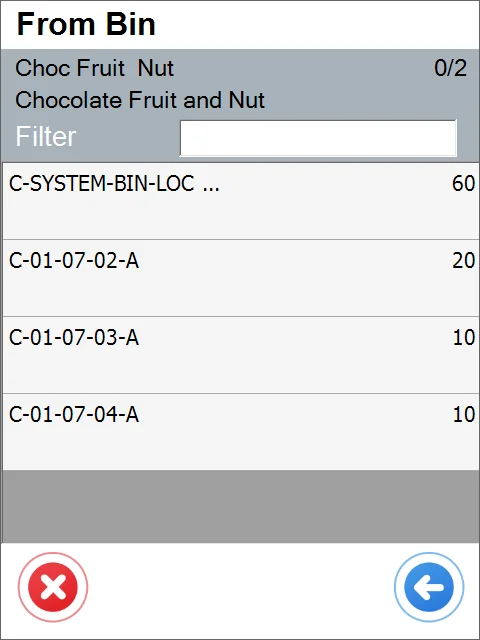The height and width of the screenshot is (640, 480).
Task: Click quantity 10 beside C-01-07-03-A
Action: [464, 338]
